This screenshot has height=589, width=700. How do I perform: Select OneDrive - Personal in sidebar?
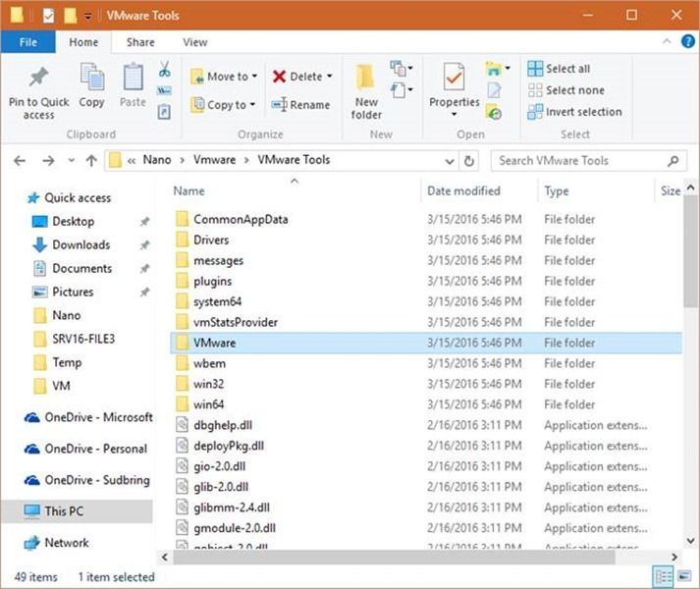(x=95, y=449)
